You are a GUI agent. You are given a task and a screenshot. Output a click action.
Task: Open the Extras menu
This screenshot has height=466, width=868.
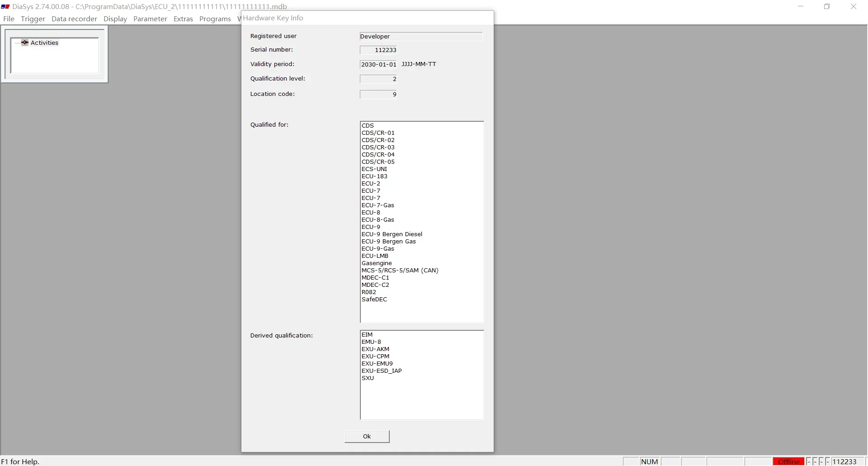(x=183, y=19)
